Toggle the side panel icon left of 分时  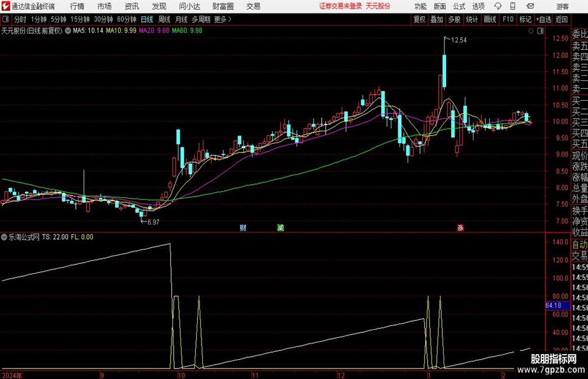[6, 19]
